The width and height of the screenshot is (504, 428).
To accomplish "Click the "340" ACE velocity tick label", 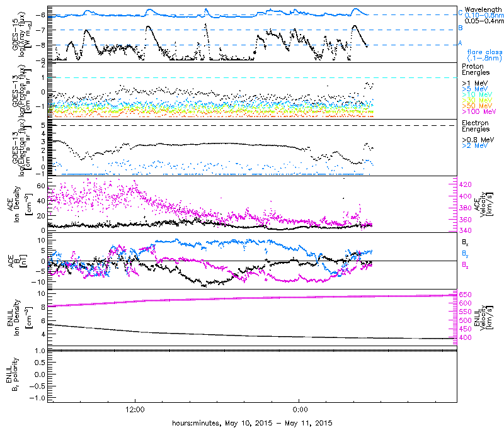I will [x=465, y=230].
